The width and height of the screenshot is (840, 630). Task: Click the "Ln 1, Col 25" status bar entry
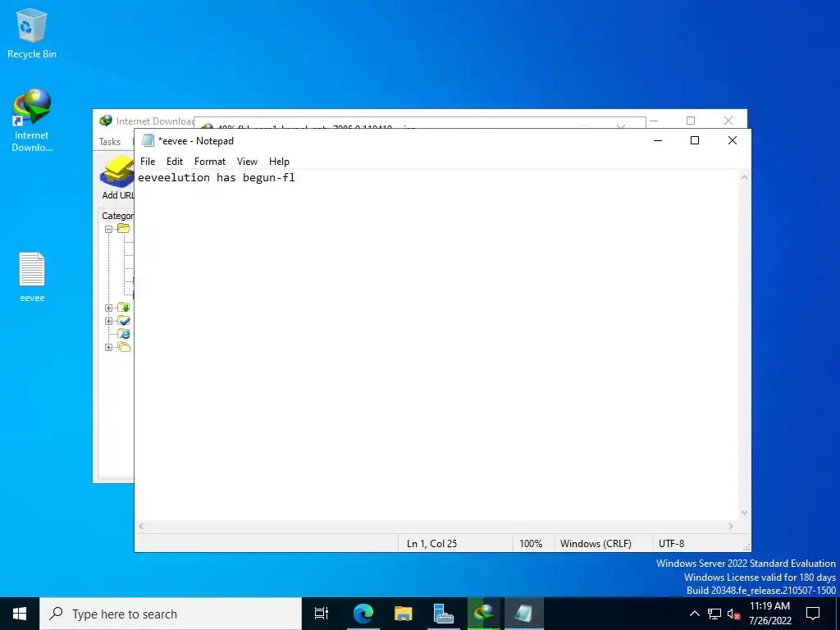click(431, 543)
